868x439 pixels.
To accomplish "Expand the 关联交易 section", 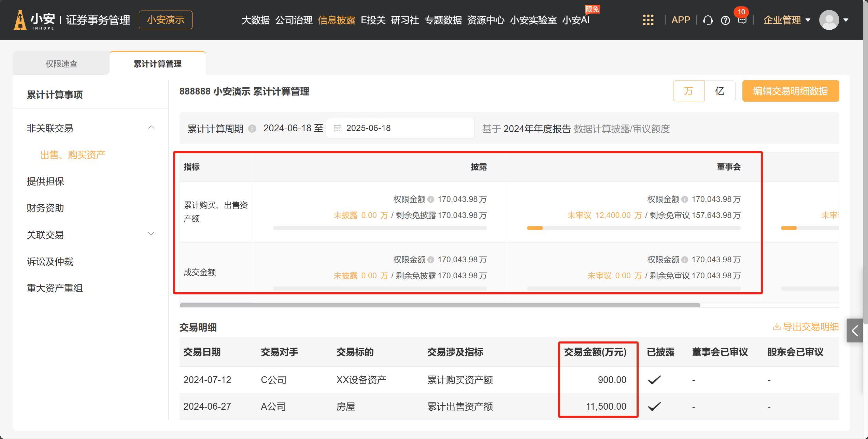I will pos(151,234).
